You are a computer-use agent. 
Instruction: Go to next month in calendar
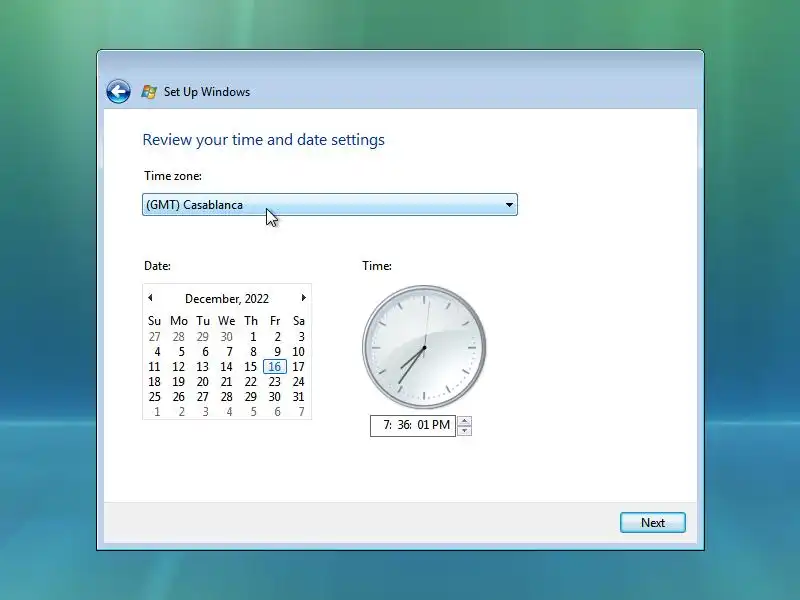click(304, 297)
